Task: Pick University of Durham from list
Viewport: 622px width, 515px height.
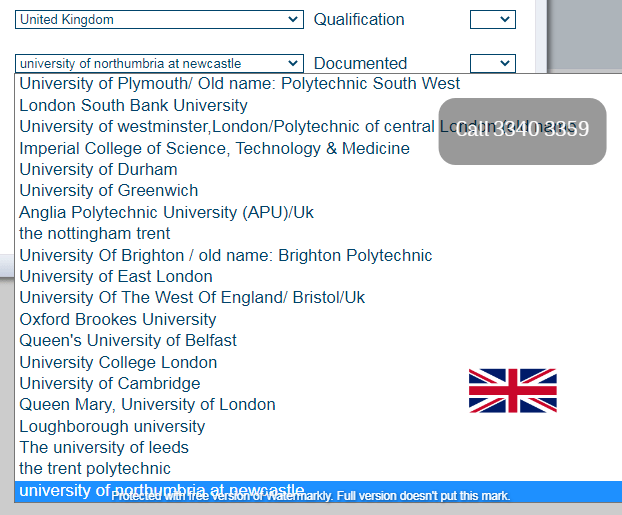Action: 98,169
